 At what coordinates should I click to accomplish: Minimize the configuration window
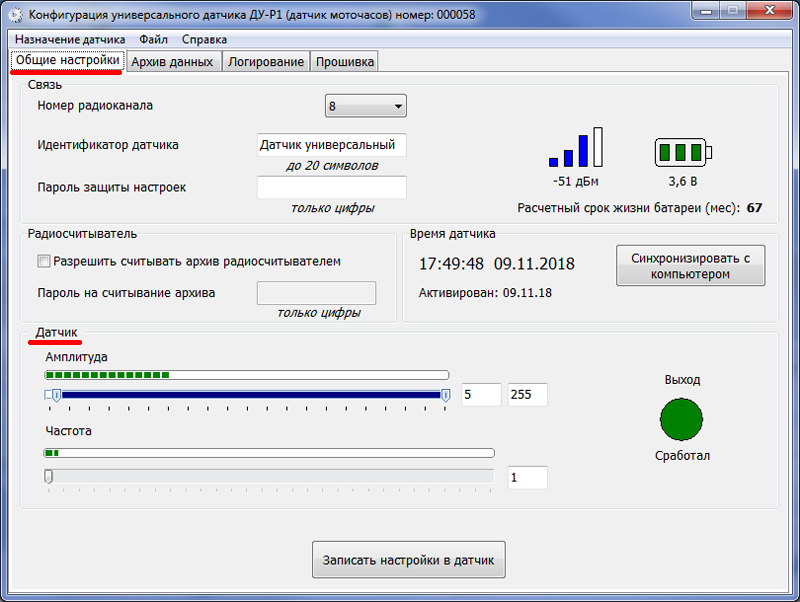pos(706,11)
